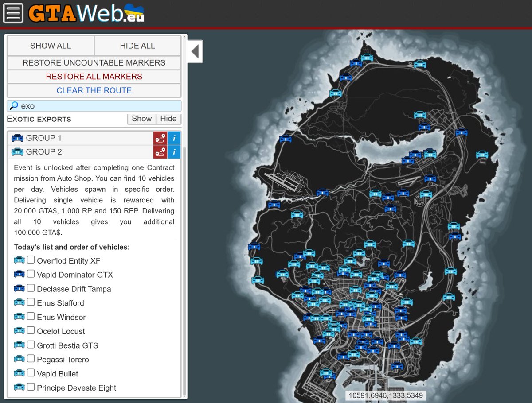The width and height of the screenshot is (532, 403).
Task: Click car icon beside Grotti Bestia GTS
Action: point(20,345)
